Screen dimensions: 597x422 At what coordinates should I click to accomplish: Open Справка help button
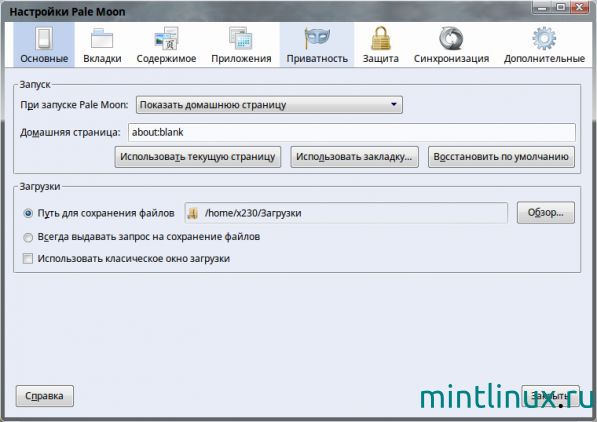coord(45,396)
